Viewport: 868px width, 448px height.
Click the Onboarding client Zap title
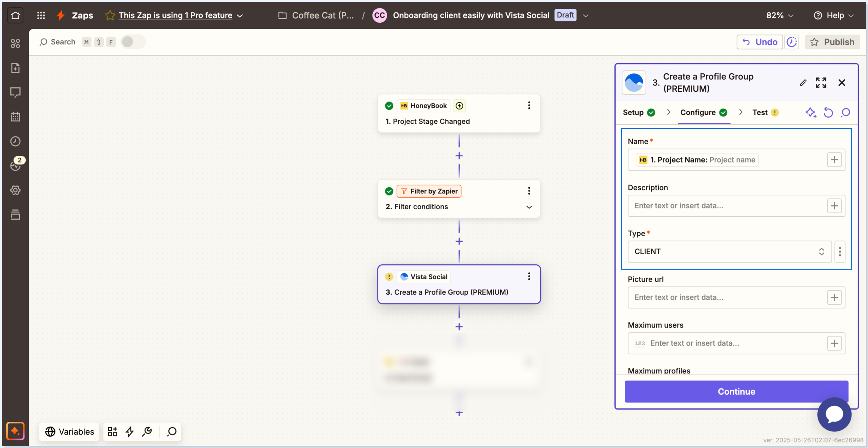(471, 16)
